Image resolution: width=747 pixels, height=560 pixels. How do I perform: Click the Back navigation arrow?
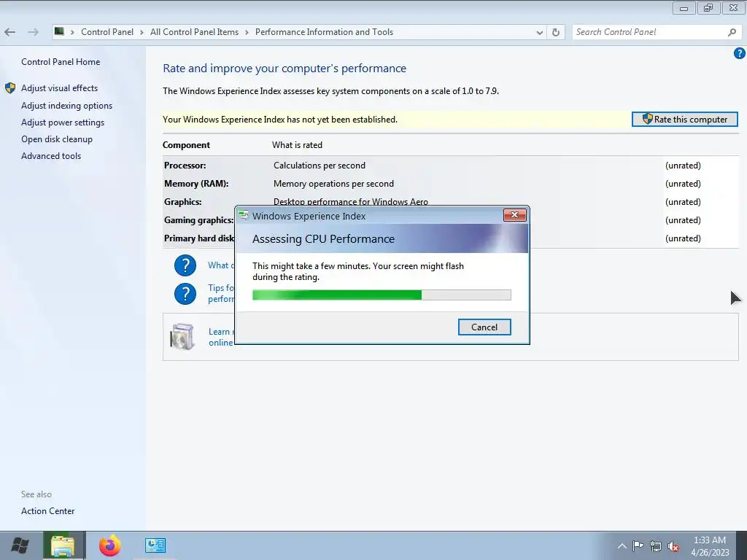(9, 32)
